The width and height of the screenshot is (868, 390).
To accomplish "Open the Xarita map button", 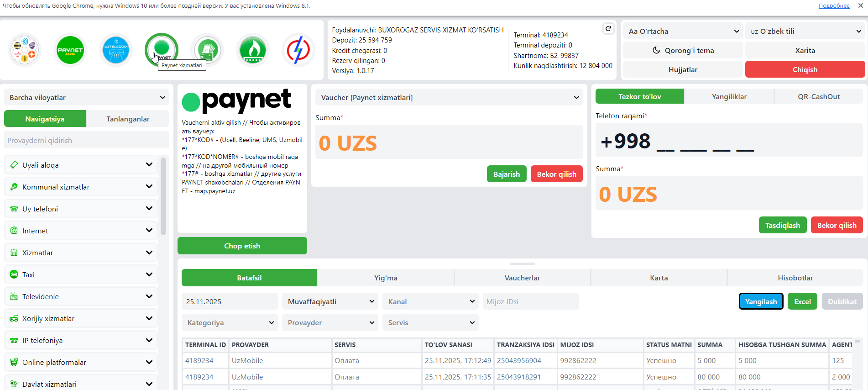I will [x=805, y=50].
